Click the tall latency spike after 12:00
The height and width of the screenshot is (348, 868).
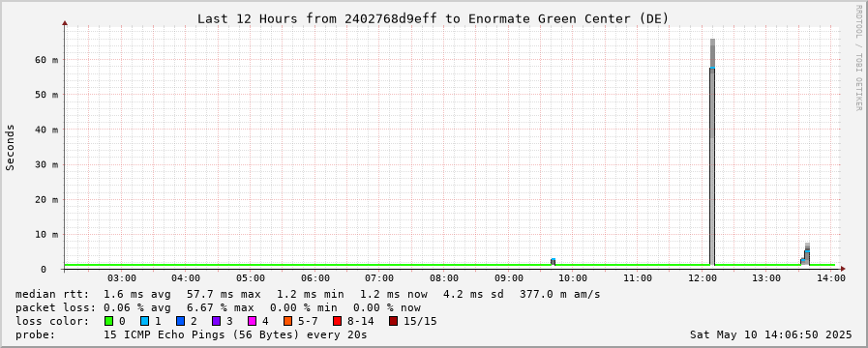point(712,152)
